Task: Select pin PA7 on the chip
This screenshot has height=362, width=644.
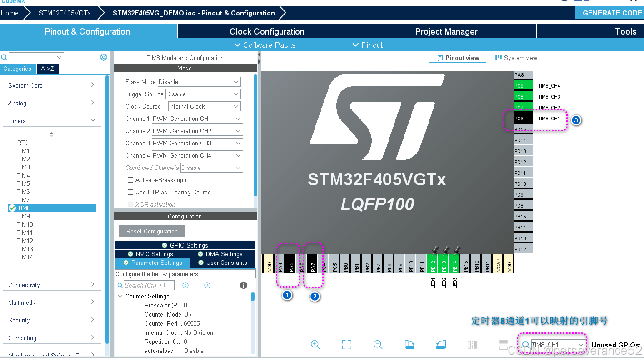Action: [x=313, y=263]
